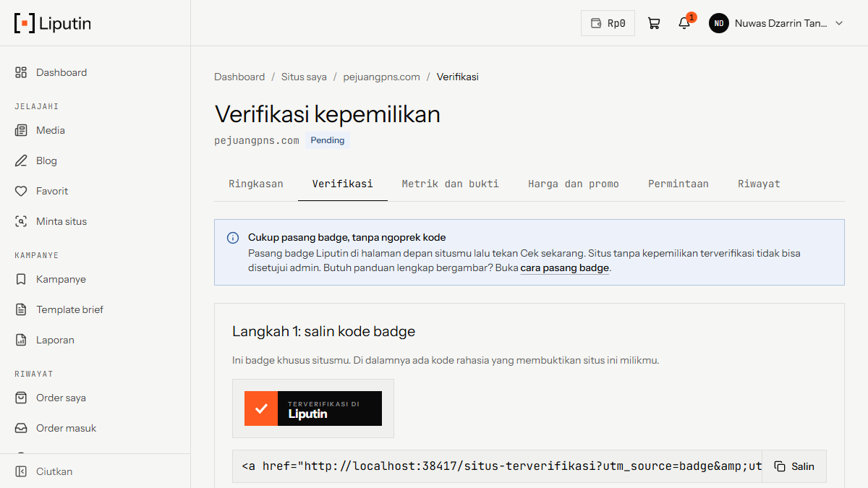Open notifications bell
The width and height of the screenshot is (868, 488).
pos(684,23)
